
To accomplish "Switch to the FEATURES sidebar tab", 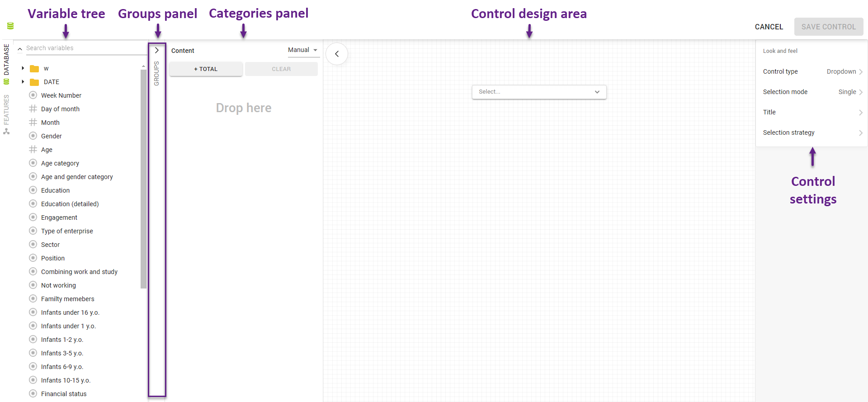I will pos(7,112).
